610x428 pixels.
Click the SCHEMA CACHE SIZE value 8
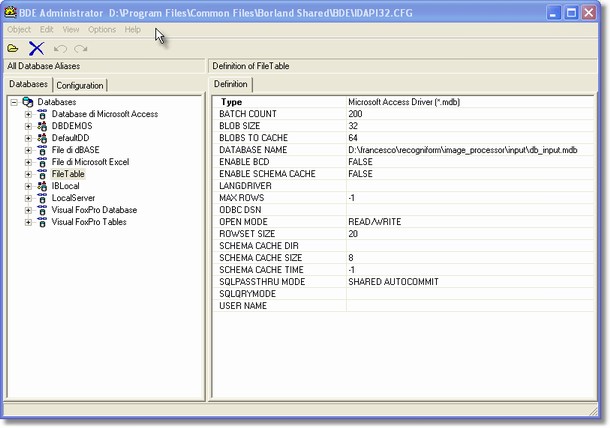(x=351, y=258)
